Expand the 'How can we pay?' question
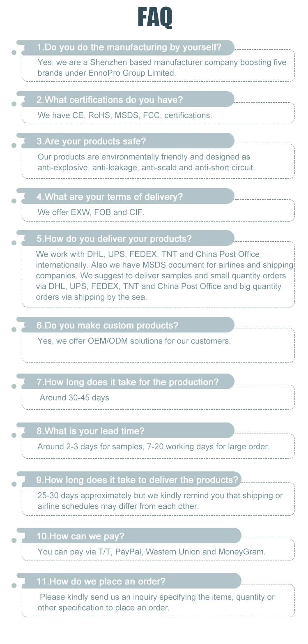Screen dimensions: 308x644 [80, 536]
